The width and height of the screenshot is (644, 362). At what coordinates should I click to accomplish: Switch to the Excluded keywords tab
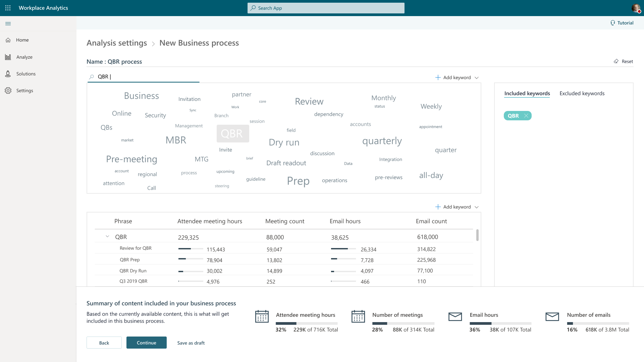[x=582, y=93]
